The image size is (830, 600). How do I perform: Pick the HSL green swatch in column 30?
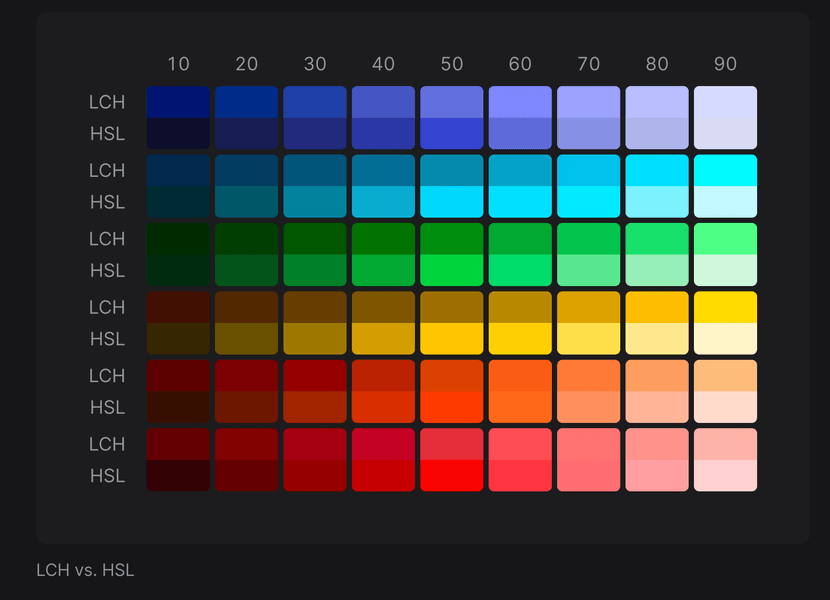(x=315, y=270)
